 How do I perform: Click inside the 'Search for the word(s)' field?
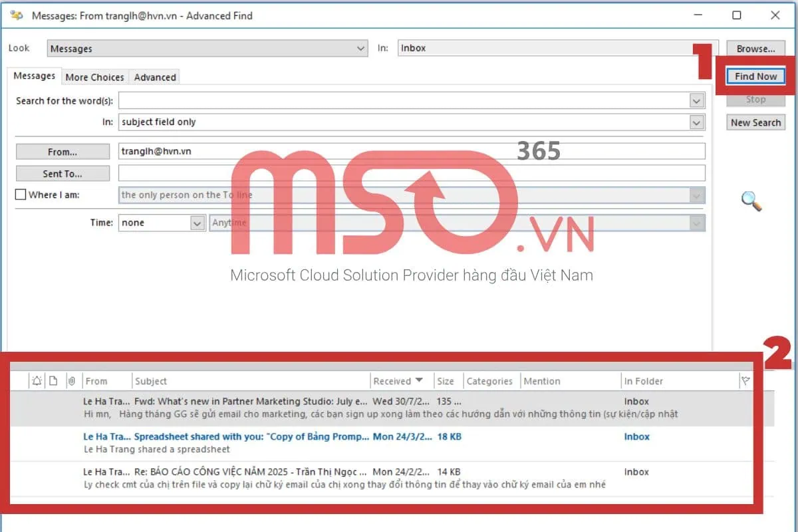click(399, 100)
